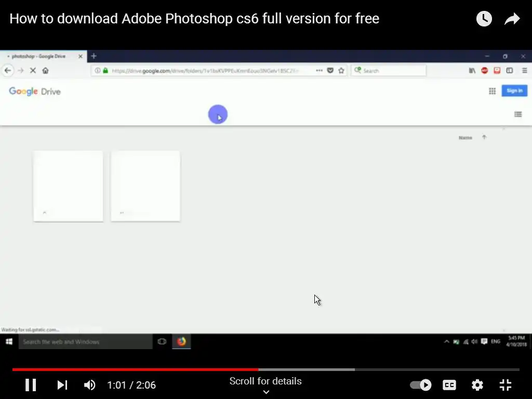Click the Firefox taskbar icon

tap(181, 342)
